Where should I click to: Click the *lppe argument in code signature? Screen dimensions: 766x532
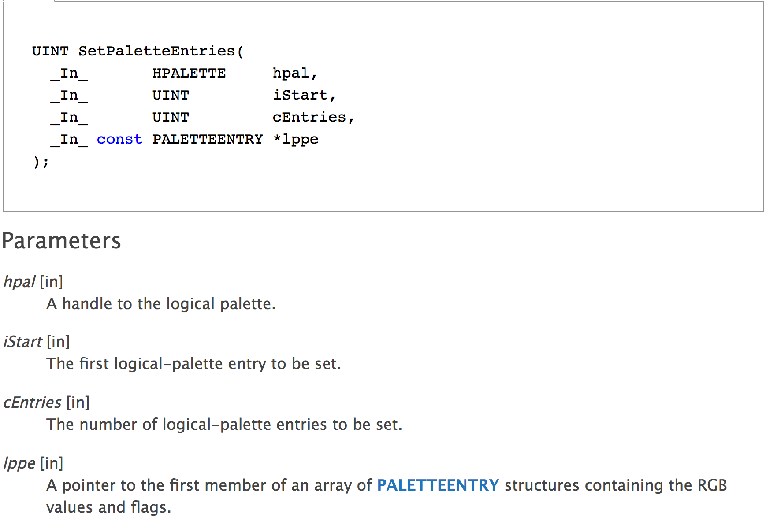pyautogui.click(x=295, y=139)
